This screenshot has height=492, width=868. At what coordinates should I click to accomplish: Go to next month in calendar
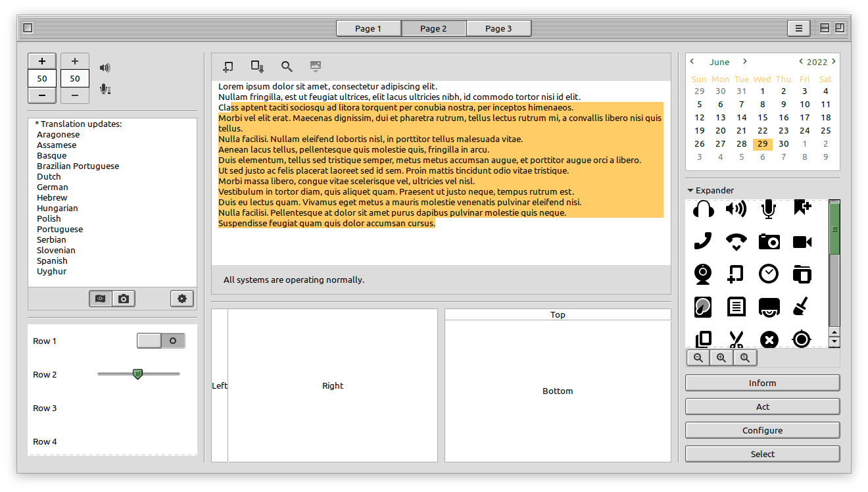(x=745, y=61)
